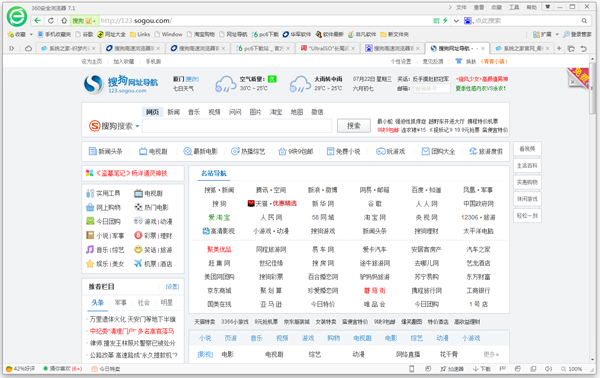The image size is (600, 378).
Task: Go to browser home page icon
Action: pyautogui.click(x=64, y=21)
